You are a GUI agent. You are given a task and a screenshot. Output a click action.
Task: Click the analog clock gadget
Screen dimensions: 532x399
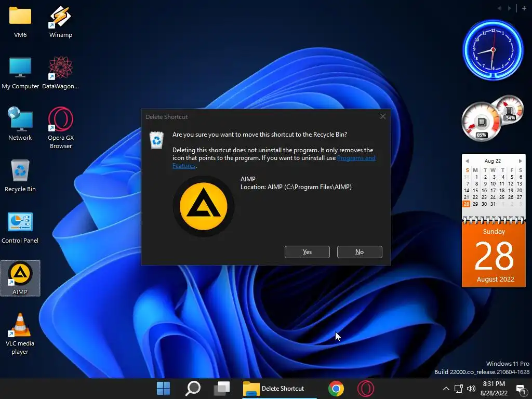(493, 50)
